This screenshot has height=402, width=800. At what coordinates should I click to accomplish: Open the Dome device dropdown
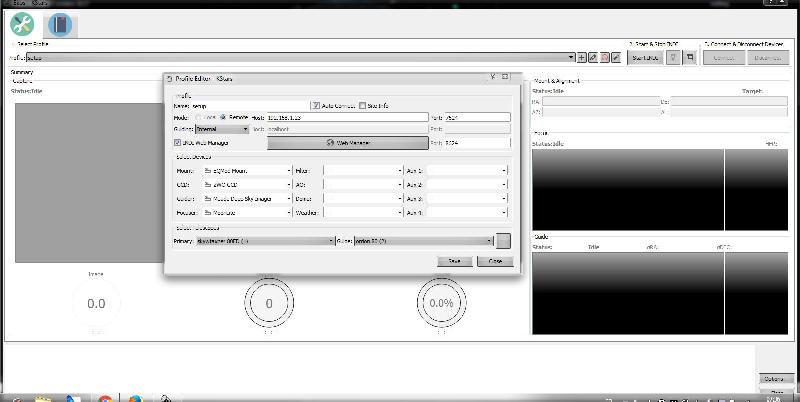363,199
